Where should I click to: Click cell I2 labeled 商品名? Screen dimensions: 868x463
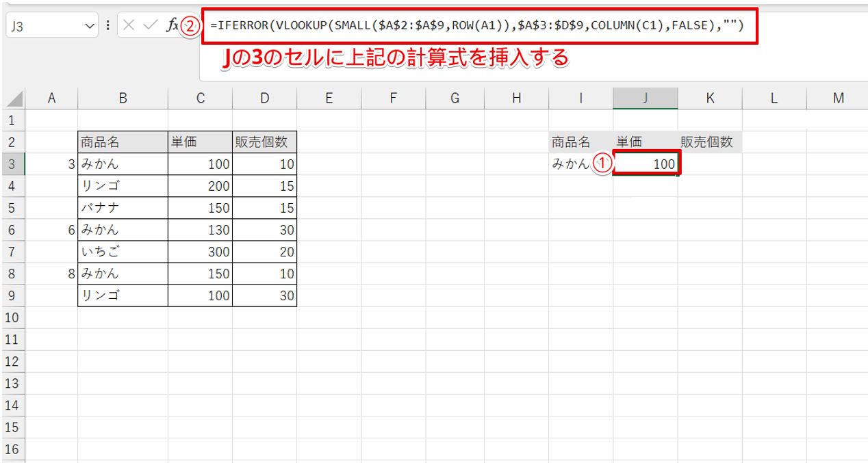(581, 142)
